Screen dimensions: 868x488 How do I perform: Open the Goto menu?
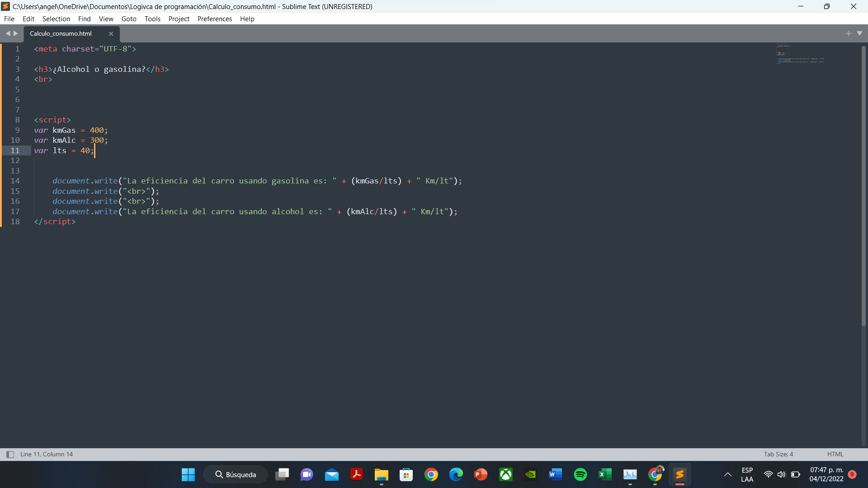pos(129,19)
